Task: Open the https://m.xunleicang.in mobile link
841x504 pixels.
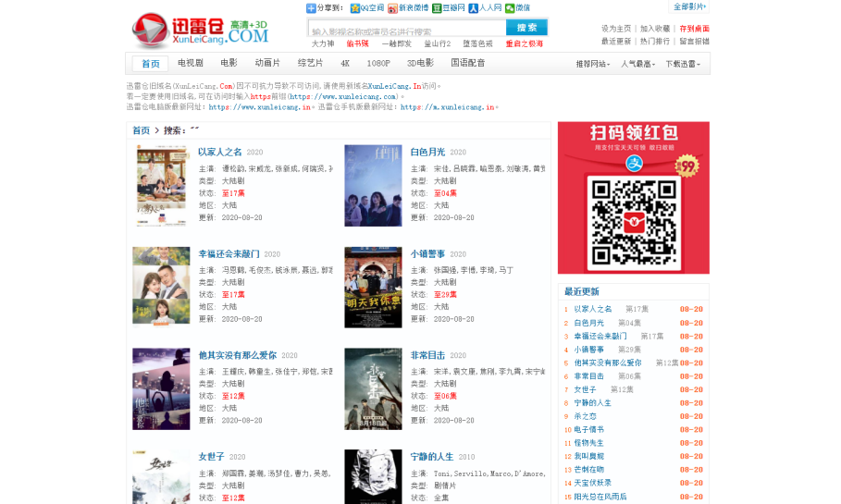Action: pos(447,107)
